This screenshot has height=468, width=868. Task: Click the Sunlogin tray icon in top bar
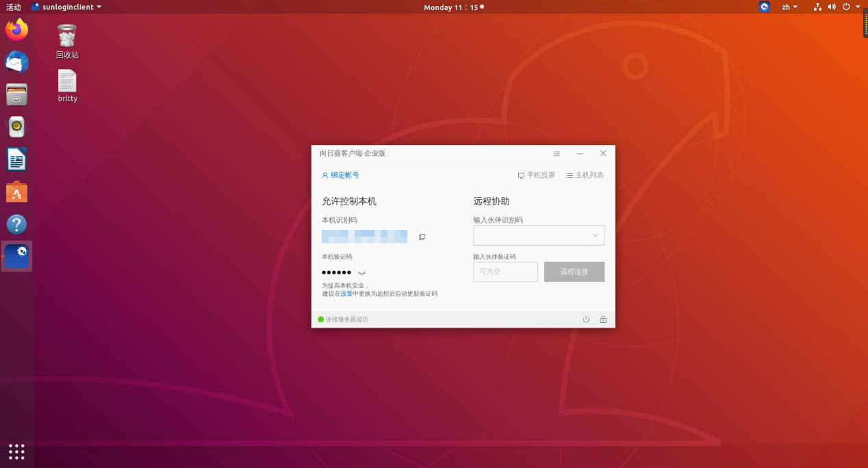pos(765,7)
